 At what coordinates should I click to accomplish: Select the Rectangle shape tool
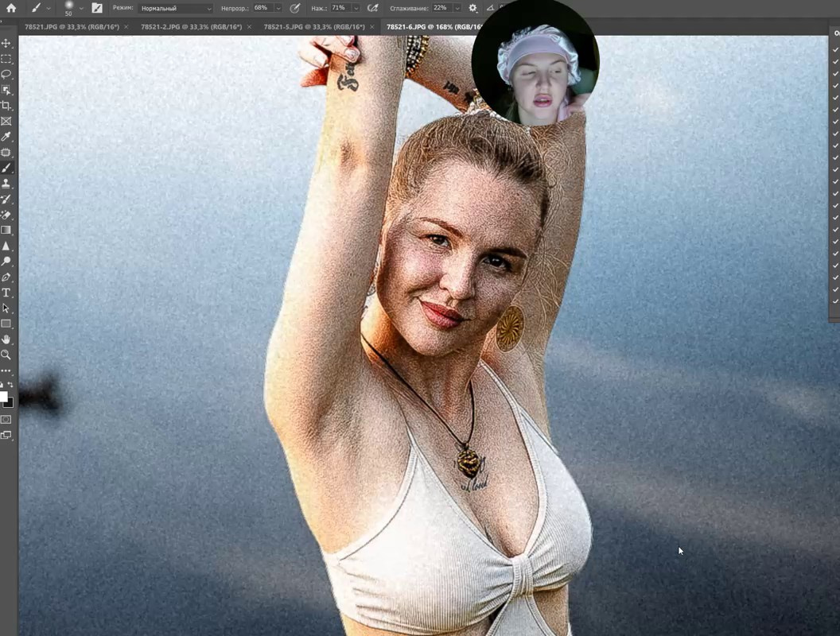(6, 324)
